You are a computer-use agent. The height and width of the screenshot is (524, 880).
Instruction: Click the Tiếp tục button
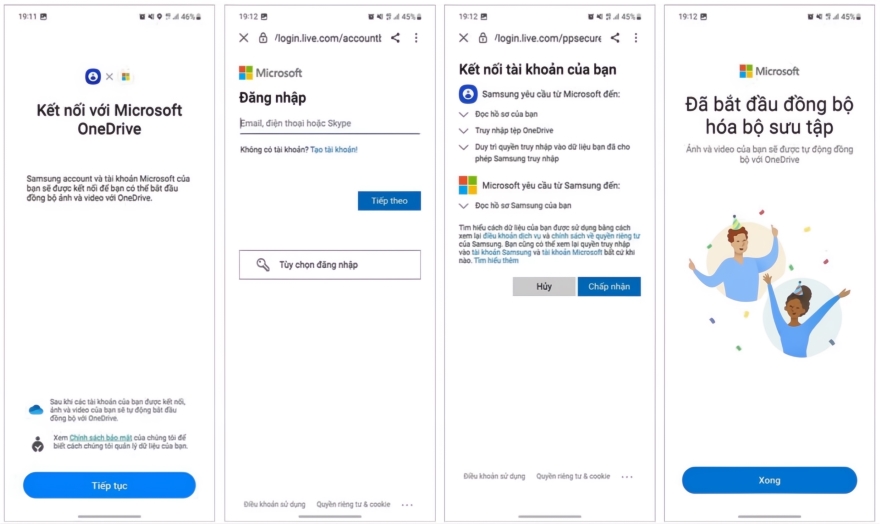click(109, 485)
